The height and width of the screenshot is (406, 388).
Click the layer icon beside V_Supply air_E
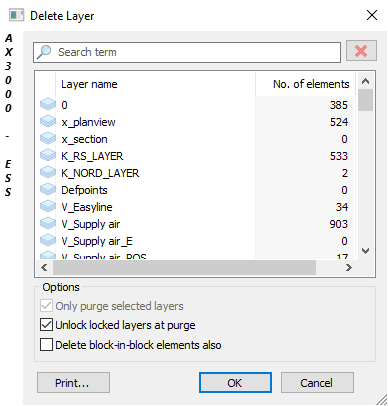(48, 240)
